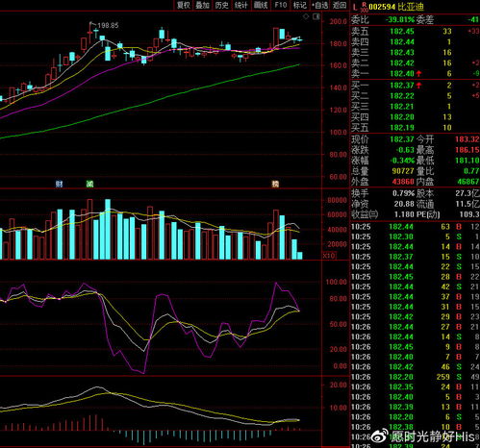Click the diamond icon above the chart
Screen dimensions: 480x448
pos(306,16)
